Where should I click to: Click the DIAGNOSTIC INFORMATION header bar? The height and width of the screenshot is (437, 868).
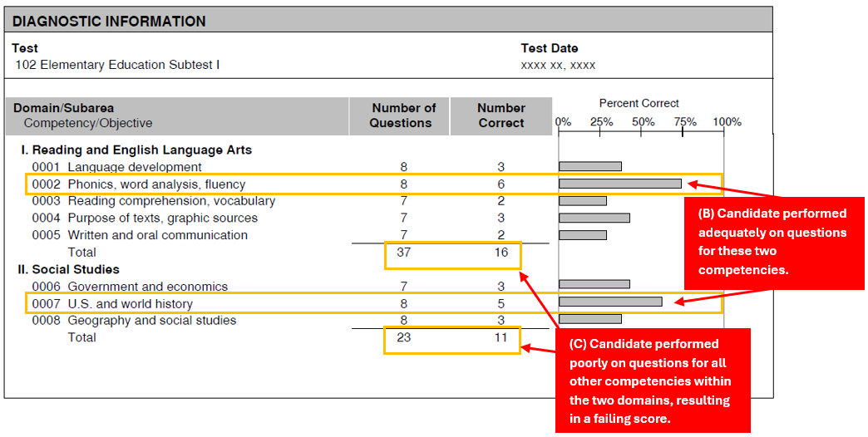coord(388,21)
